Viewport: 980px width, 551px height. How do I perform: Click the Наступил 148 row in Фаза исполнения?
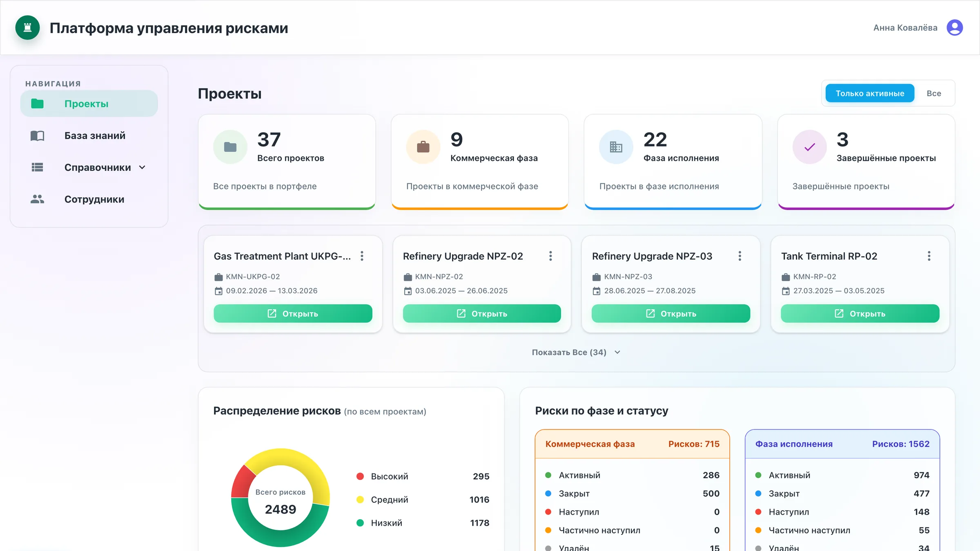(x=842, y=512)
